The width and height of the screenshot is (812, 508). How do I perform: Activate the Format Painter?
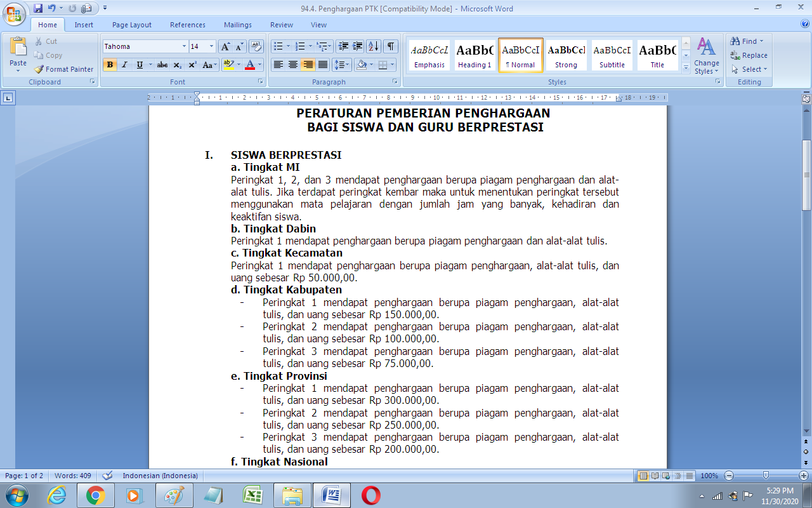coord(63,69)
